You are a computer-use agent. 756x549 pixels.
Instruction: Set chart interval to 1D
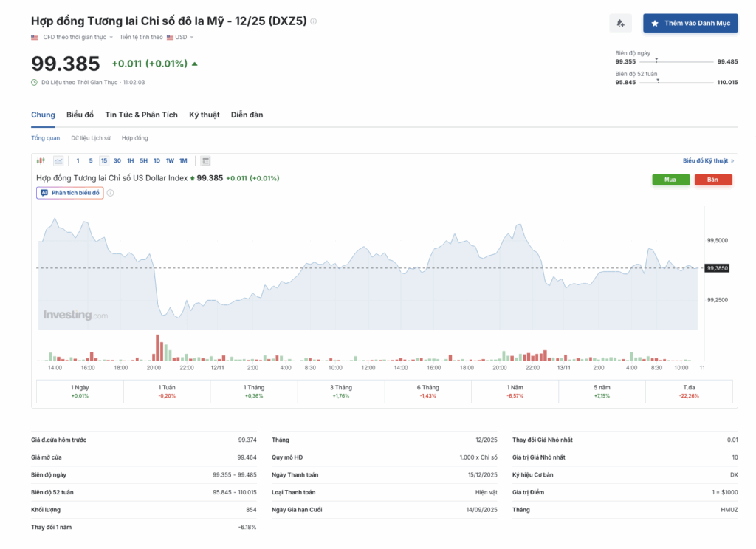[x=157, y=160]
